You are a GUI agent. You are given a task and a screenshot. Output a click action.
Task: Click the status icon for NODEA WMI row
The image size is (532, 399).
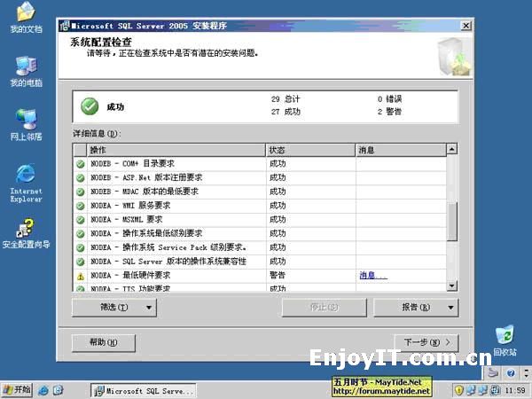[x=81, y=206]
